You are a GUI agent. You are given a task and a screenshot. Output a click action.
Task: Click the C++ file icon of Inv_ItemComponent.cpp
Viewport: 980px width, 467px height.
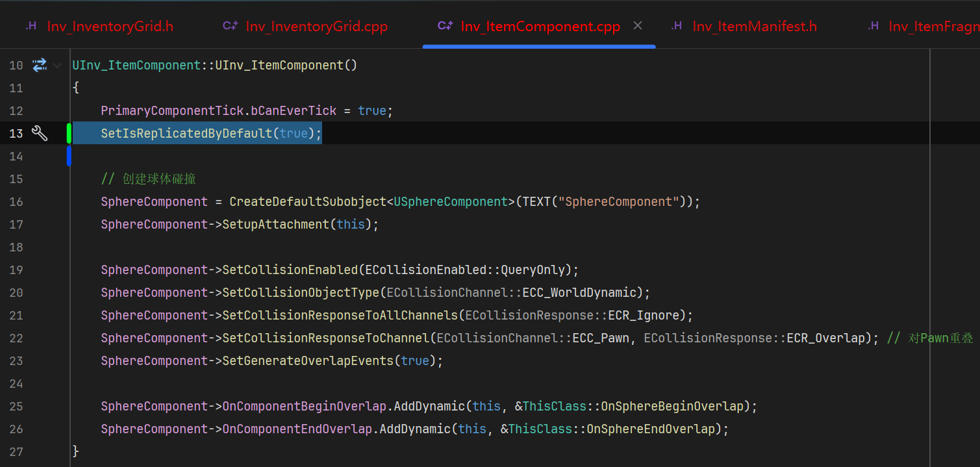(x=445, y=26)
